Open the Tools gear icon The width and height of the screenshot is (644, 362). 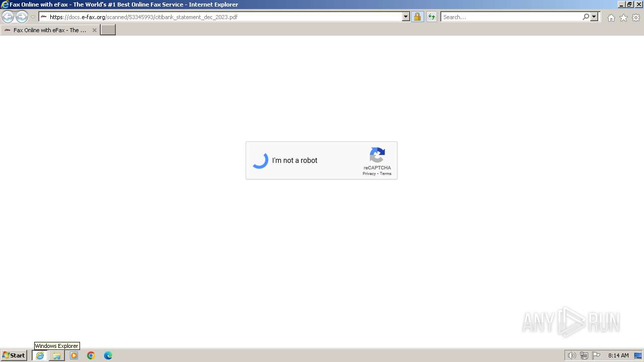click(x=636, y=18)
